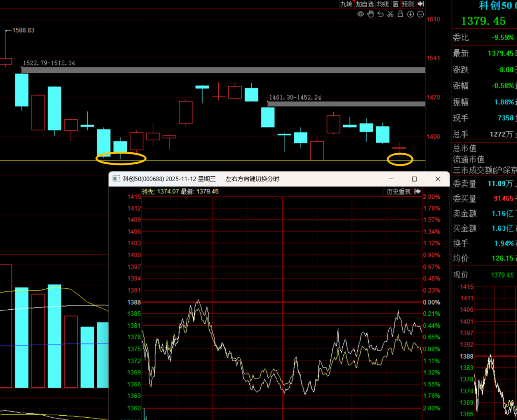Click the undo arrow icon
The width and height of the screenshot is (517, 420).
381,14
